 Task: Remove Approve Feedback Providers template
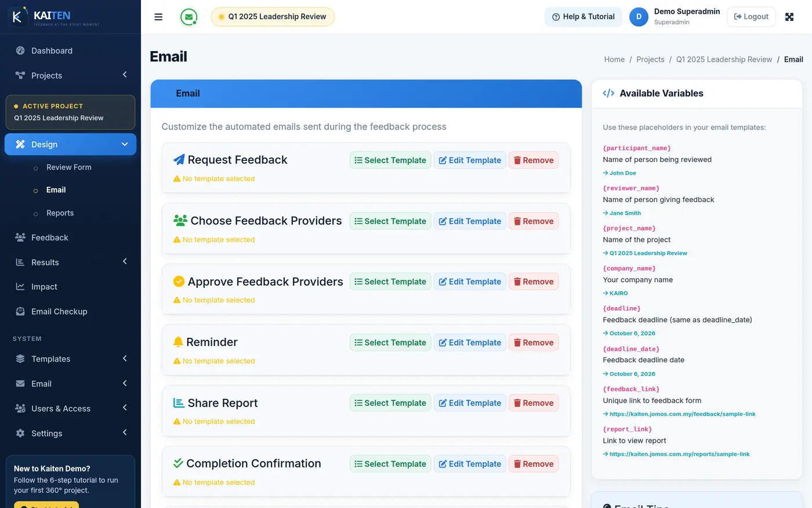click(x=534, y=282)
